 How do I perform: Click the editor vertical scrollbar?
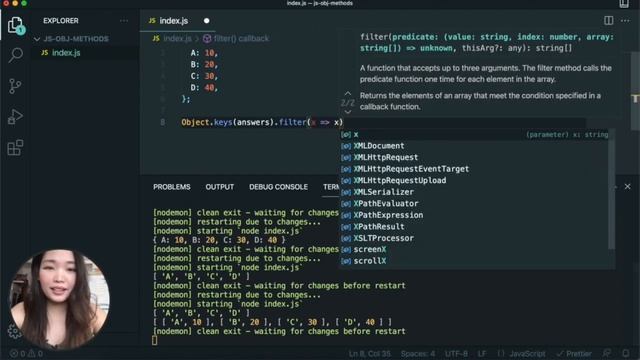tap(636, 90)
